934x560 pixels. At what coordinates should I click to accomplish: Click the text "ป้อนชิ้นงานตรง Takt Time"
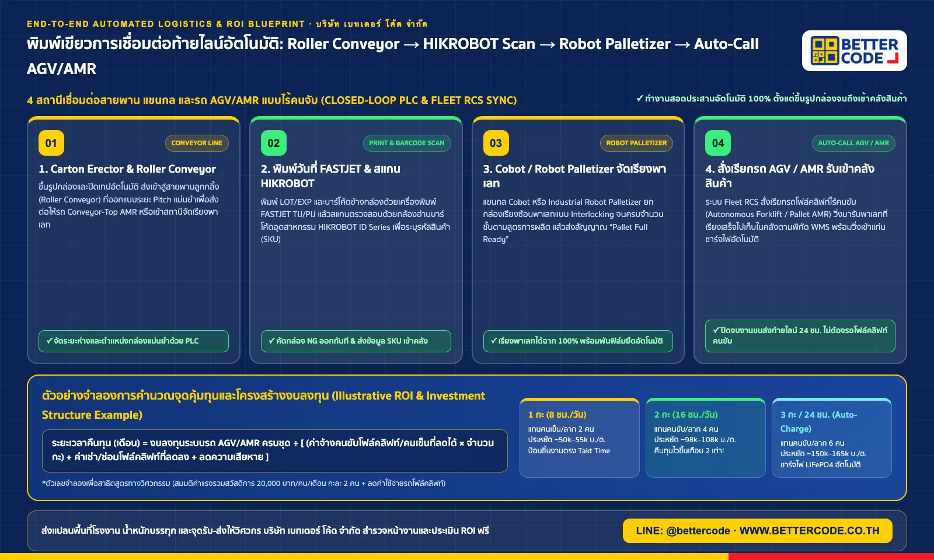(569, 451)
